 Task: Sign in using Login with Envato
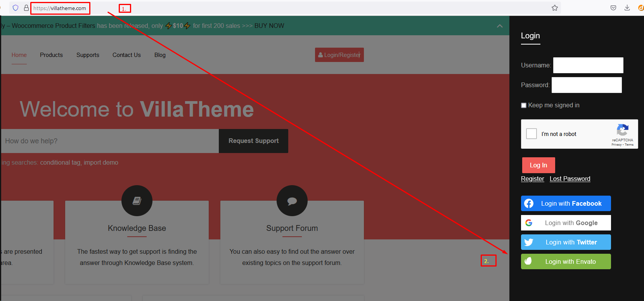[566, 261]
